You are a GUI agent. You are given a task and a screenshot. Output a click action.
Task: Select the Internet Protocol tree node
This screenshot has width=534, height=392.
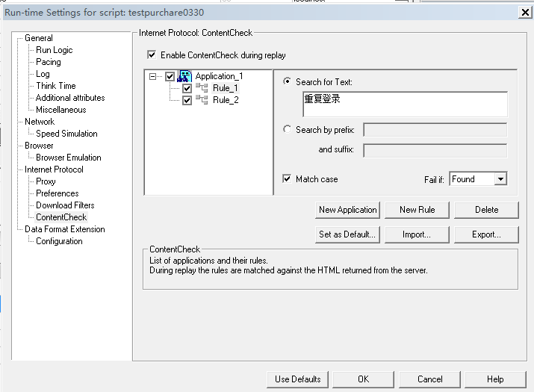[x=54, y=169]
